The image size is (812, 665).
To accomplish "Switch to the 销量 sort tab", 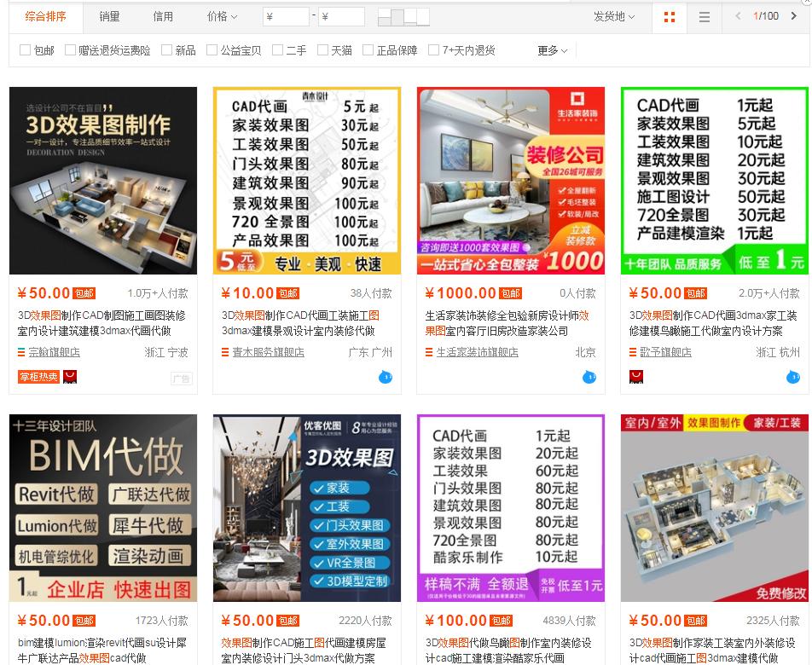I will point(108,16).
